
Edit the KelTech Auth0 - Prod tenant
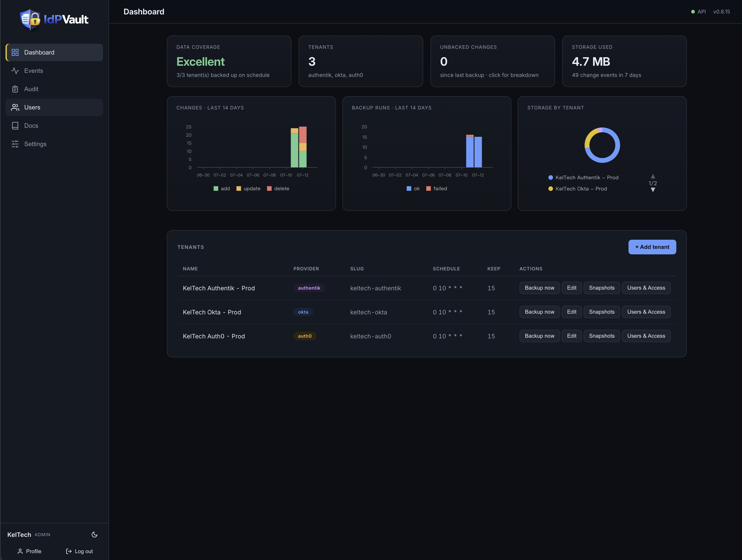coord(571,336)
